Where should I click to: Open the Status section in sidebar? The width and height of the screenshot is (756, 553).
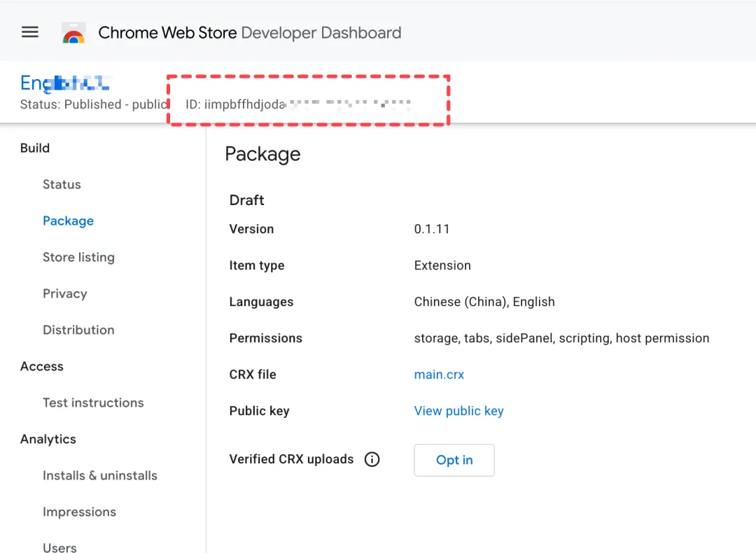pyautogui.click(x=62, y=184)
